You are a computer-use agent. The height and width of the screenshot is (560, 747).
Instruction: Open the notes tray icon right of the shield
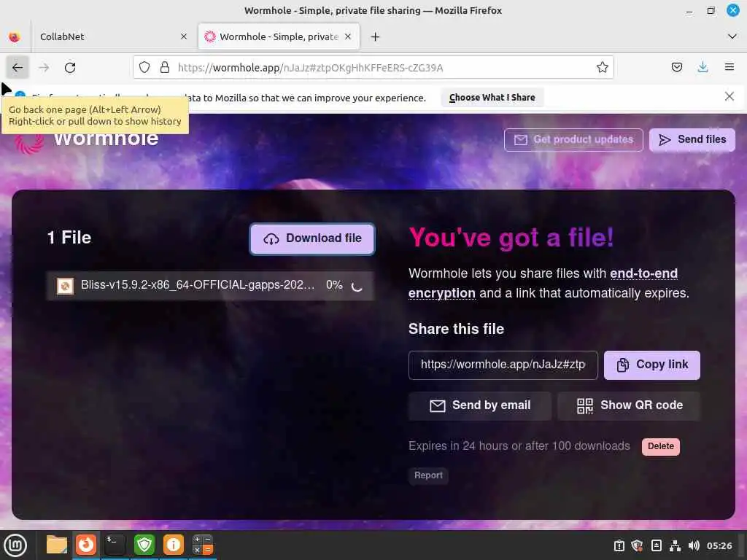pyautogui.click(x=656, y=545)
